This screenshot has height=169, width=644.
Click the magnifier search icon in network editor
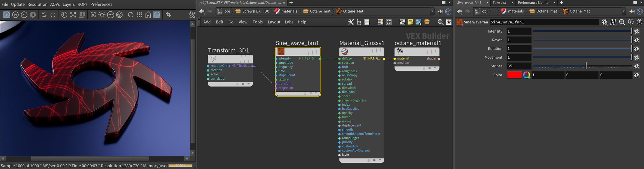(x=440, y=22)
